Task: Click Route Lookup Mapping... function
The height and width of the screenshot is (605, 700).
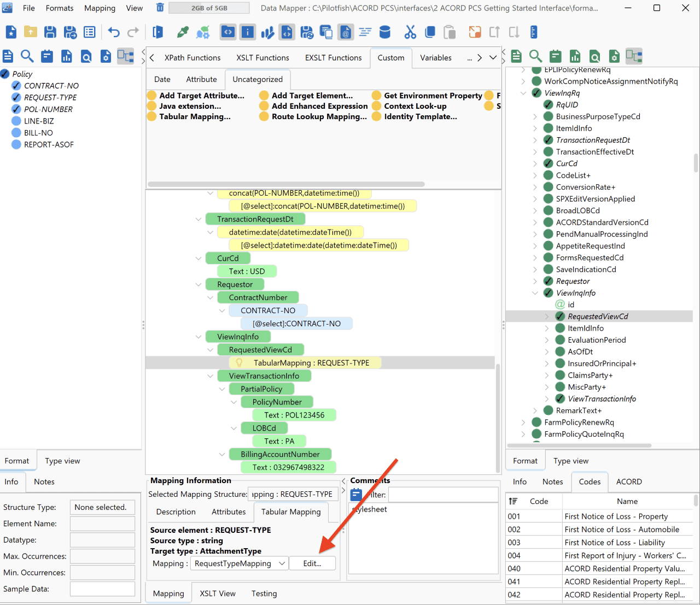Action: [313, 116]
